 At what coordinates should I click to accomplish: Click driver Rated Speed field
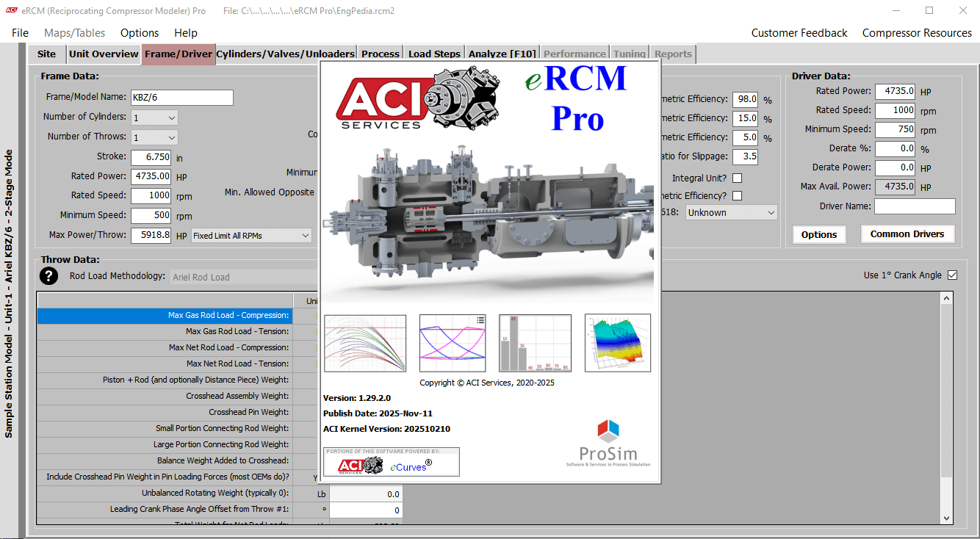[895, 110]
